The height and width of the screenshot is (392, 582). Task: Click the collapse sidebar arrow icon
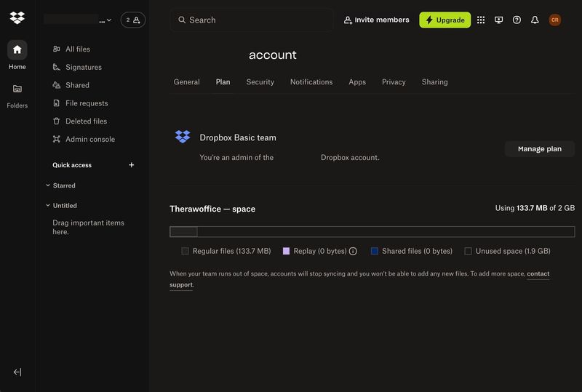point(17,372)
